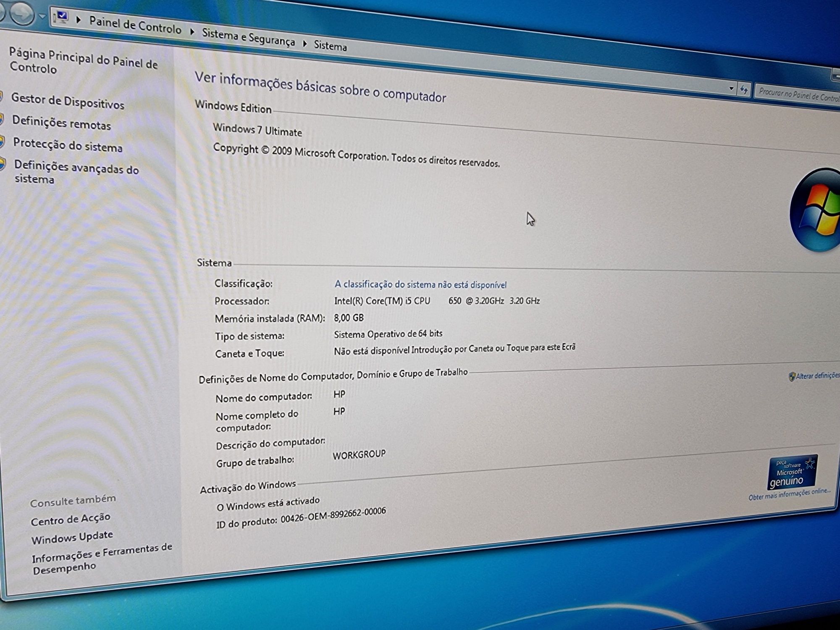Open Painel de Controlo breadcrumb
This screenshot has height=630, width=840.
click(x=135, y=25)
